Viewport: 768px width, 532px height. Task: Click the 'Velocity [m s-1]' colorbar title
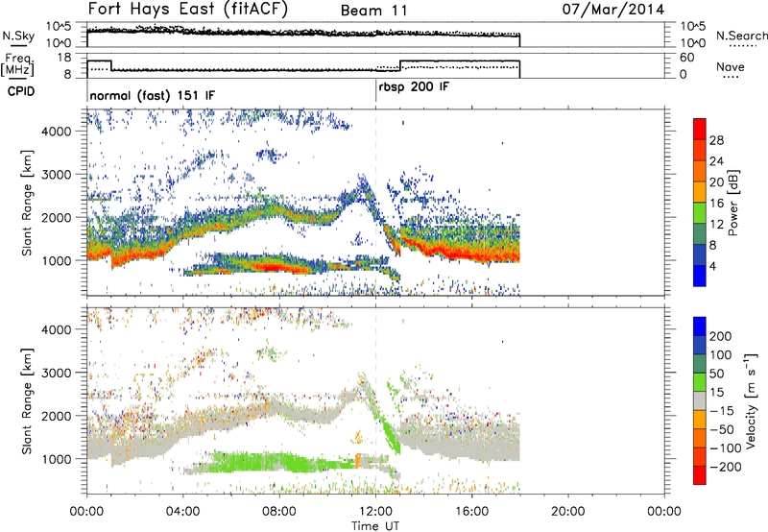[751, 400]
